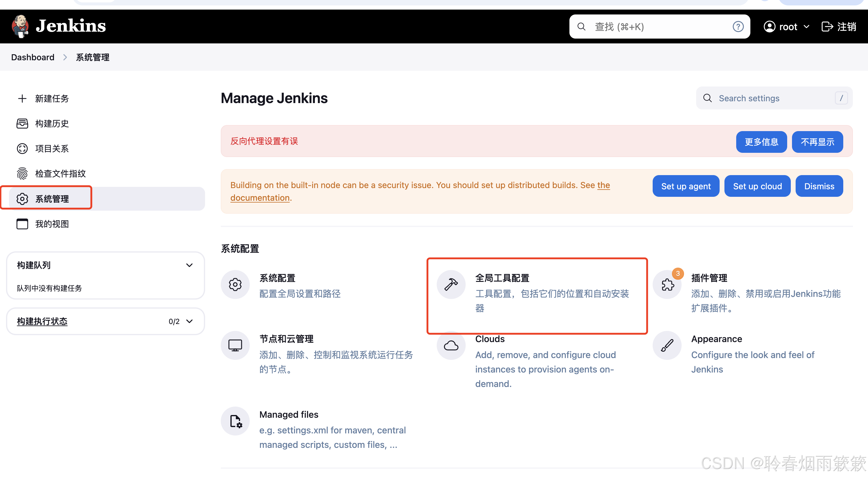Open 检查文件指纹 fingerprint sidebar item
This screenshot has width=868, height=478.
click(60, 174)
